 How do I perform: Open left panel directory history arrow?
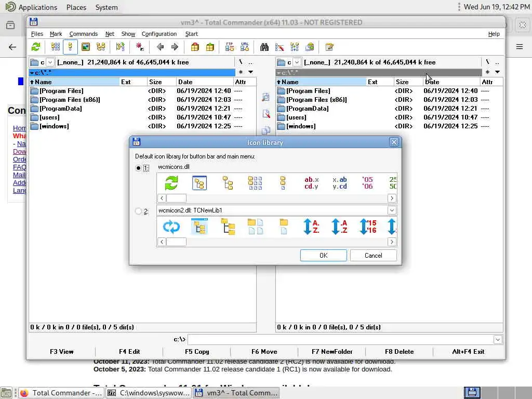pyautogui.click(x=251, y=72)
